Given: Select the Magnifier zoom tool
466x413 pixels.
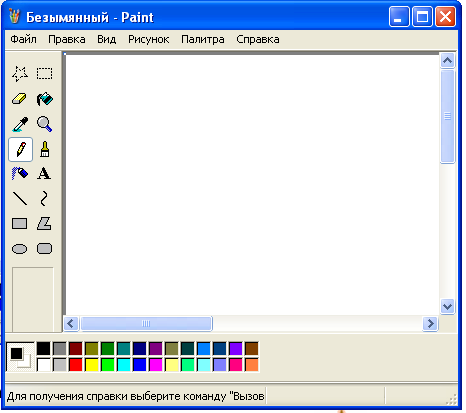Looking at the screenshot, I should tap(44, 124).
